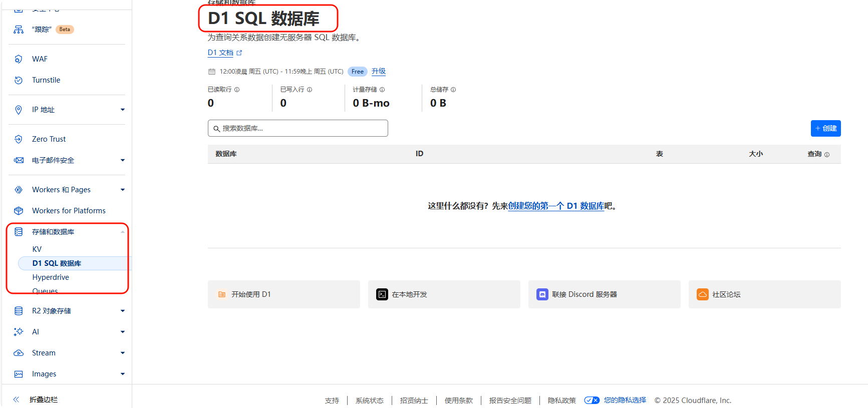
Task: Click the info icon beside 已读取行
Action: 237,90
